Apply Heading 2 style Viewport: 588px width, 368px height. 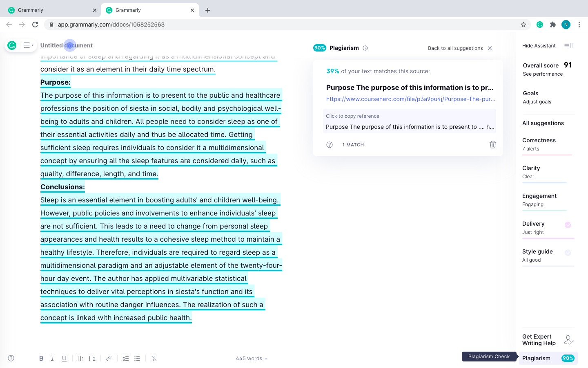pos(92,358)
